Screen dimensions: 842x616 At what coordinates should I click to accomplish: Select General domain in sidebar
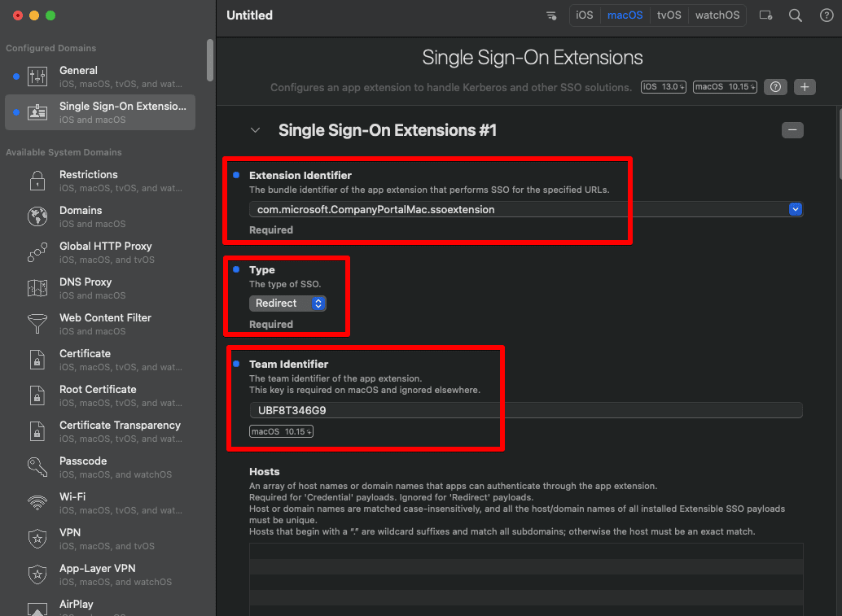(x=100, y=76)
